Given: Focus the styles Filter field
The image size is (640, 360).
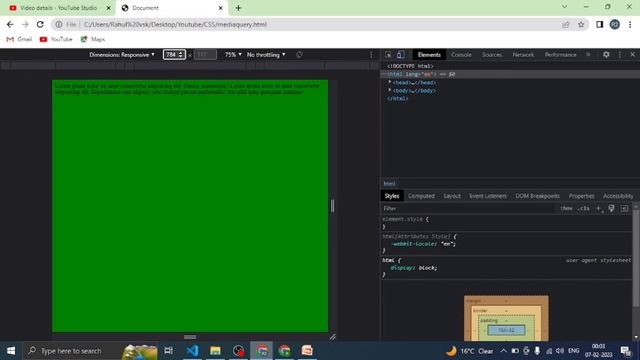Looking at the screenshot, I should [x=469, y=209].
